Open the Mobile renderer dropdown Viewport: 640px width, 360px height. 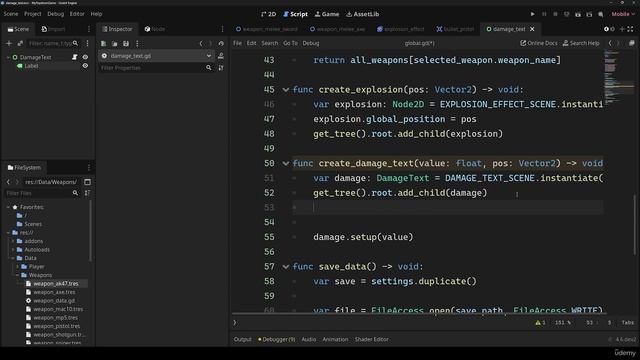point(623,14)
